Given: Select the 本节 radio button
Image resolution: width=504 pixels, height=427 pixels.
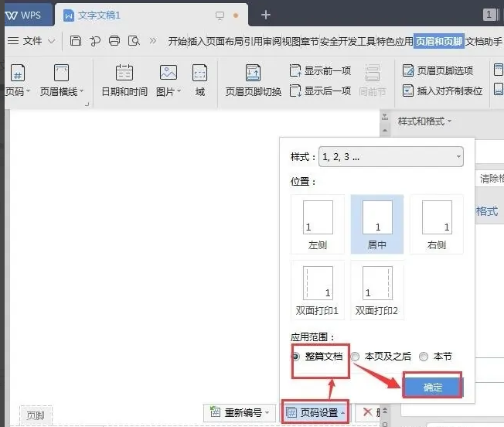Looking at the screenshot, I should click(424, 357).
